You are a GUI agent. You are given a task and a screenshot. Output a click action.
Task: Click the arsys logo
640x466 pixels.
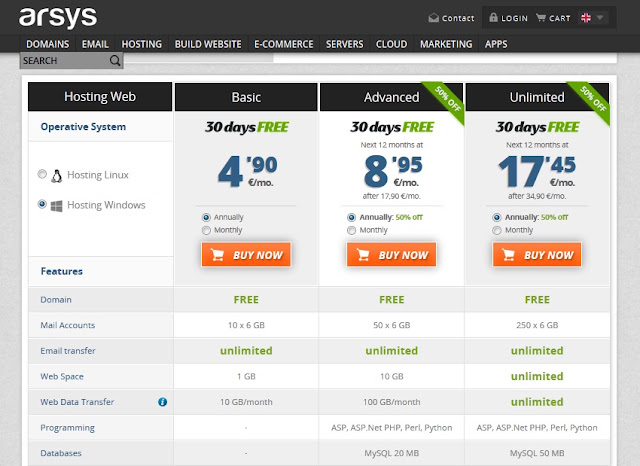(x=58, y=18)
